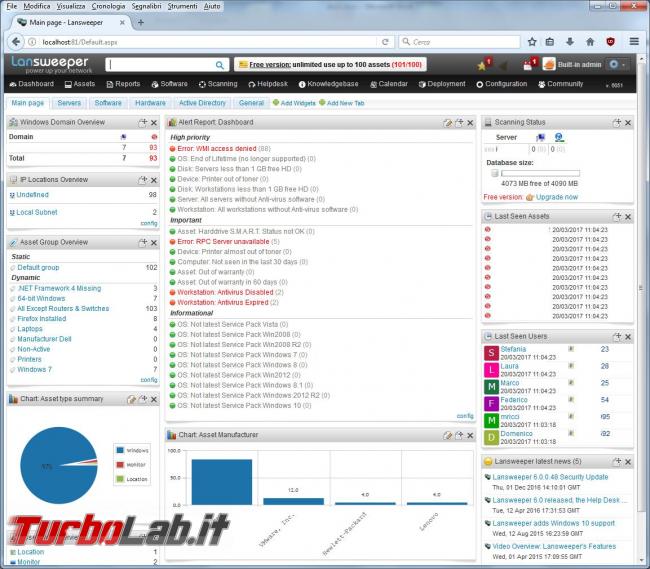Switch to the General tab
Image resolution: width=650 pixels, height=569 pixels.
point(251,103)
